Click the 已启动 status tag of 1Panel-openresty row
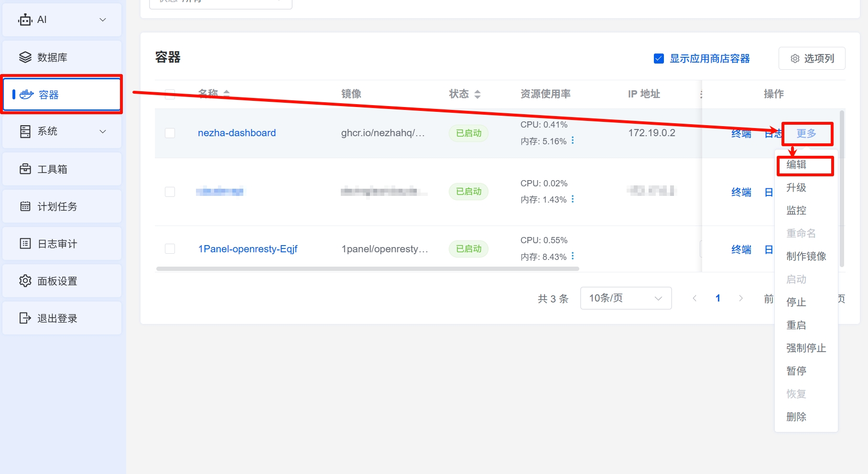Viewport: 868px width, 474px height. (x=468, y=248)
